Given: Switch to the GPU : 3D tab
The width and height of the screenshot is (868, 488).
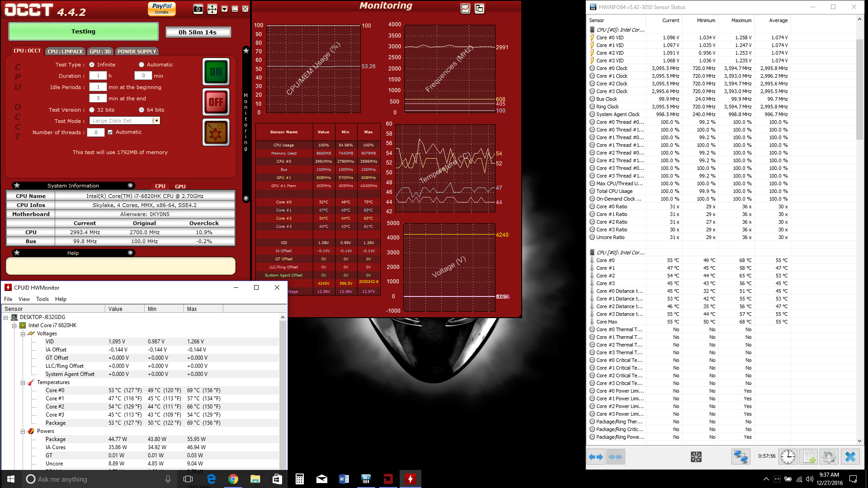Looking at the screenshot, I should click(100, 52).
